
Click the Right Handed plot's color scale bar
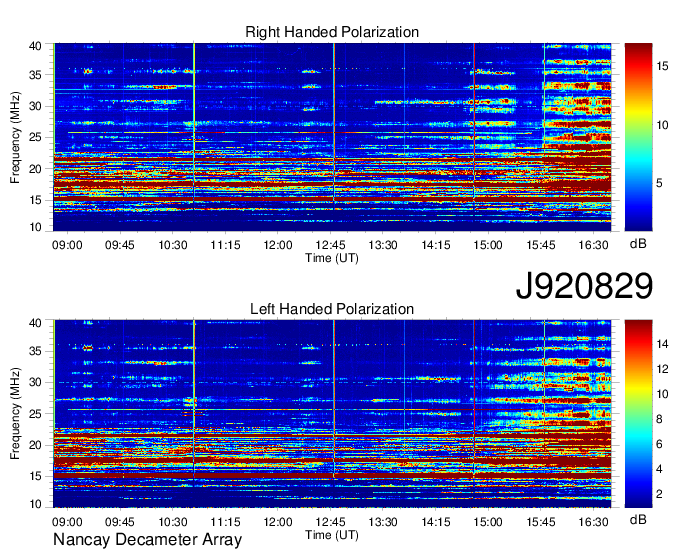click(x=638, y=137)
